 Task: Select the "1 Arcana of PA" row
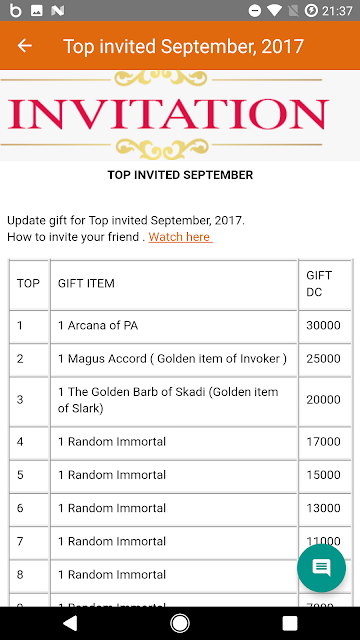coord(180,326)
